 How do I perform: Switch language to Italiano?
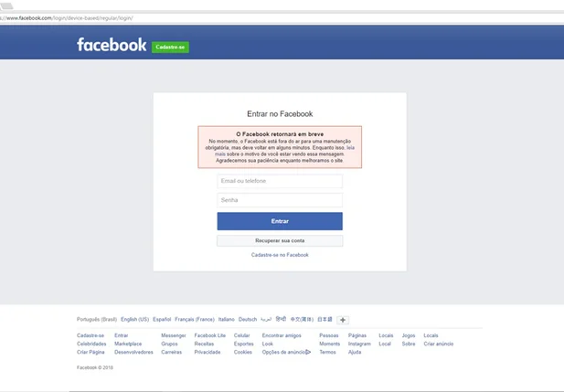click(227, 319)
